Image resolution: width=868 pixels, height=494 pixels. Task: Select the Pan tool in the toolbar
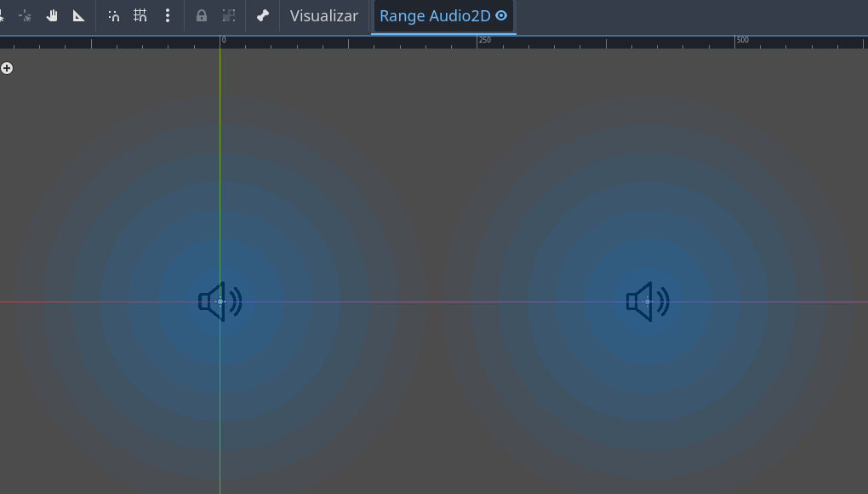point(51,15)
